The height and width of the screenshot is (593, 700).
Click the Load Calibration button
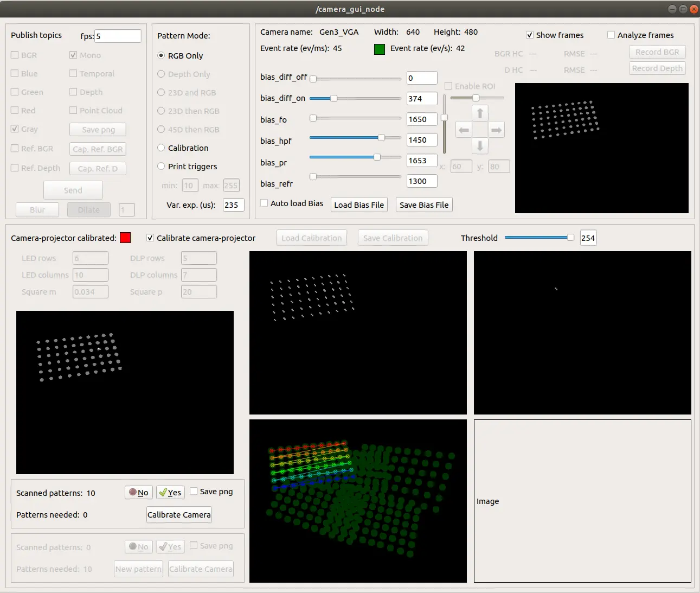click(x=312, y=238)
